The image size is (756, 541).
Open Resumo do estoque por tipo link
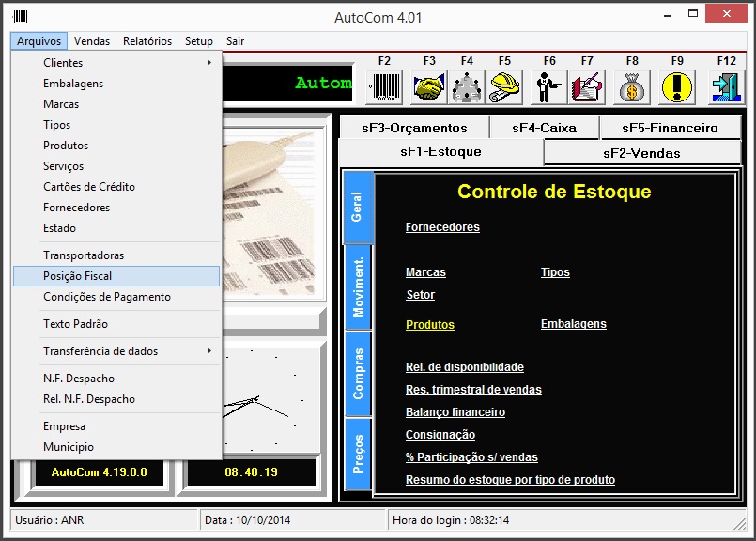coord(510,480)
